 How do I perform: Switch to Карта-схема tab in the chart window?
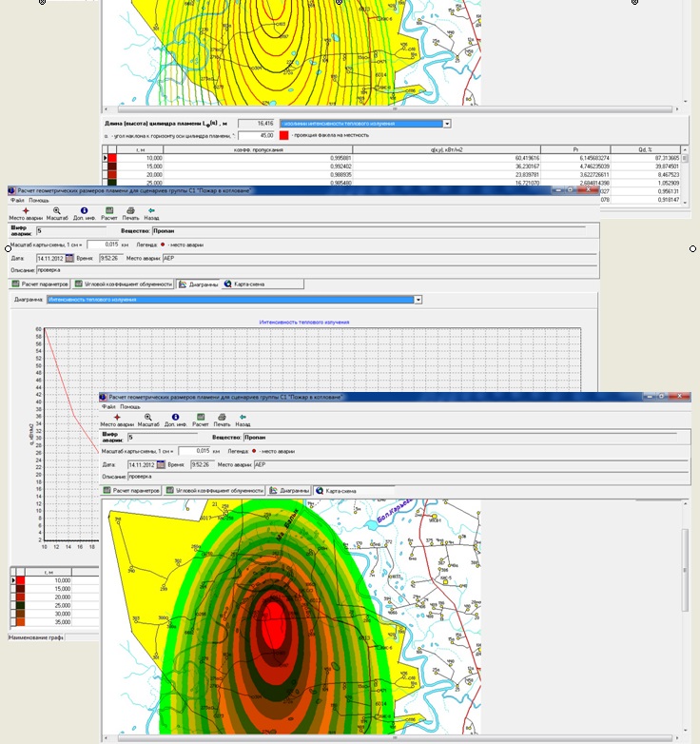[244, 284]
